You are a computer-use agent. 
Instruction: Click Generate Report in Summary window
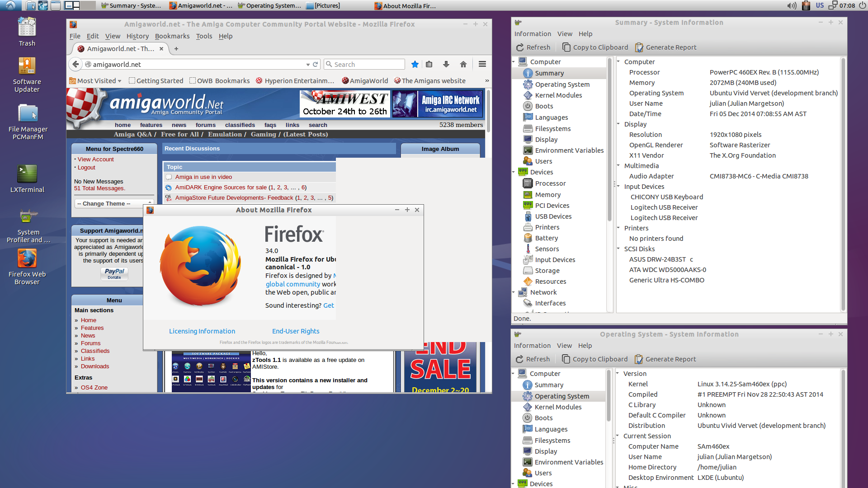(x=665, y=47)
